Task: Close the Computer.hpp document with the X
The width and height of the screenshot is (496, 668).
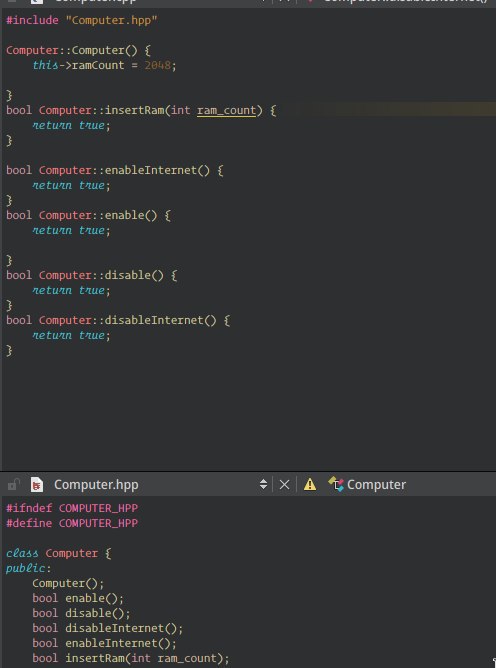Action: click(284, 485)
